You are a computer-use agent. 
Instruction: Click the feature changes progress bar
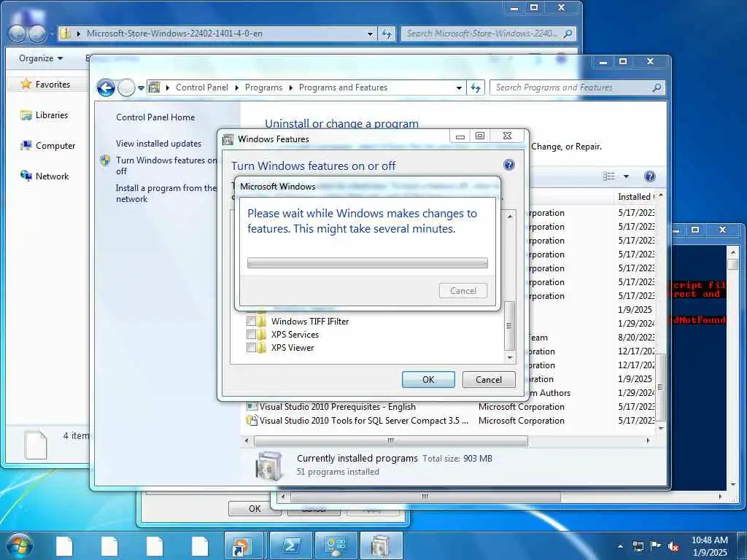368,262
